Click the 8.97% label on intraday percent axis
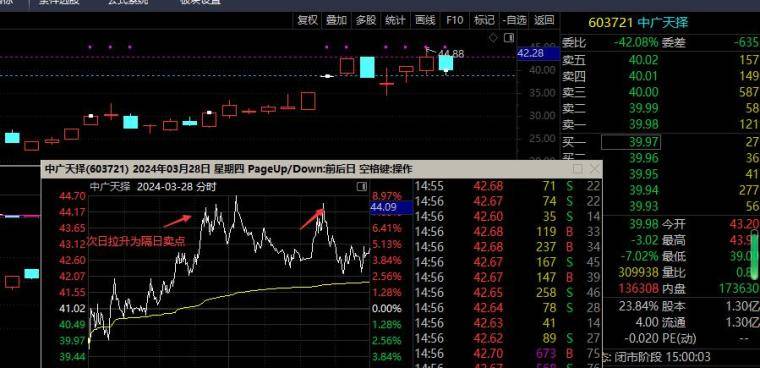This screenshot has width=760, height=368. 387,196
